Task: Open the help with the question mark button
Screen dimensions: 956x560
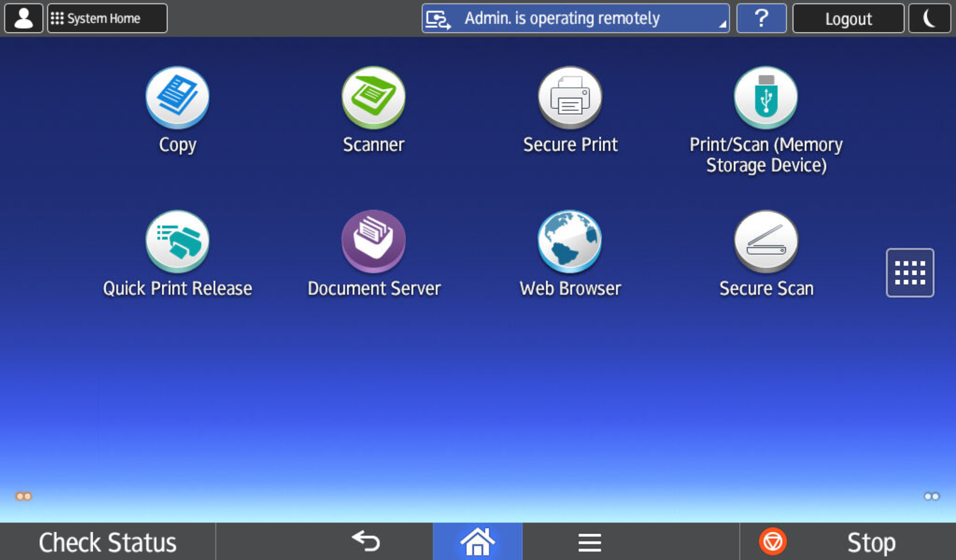Action: [x=761, y=18]
